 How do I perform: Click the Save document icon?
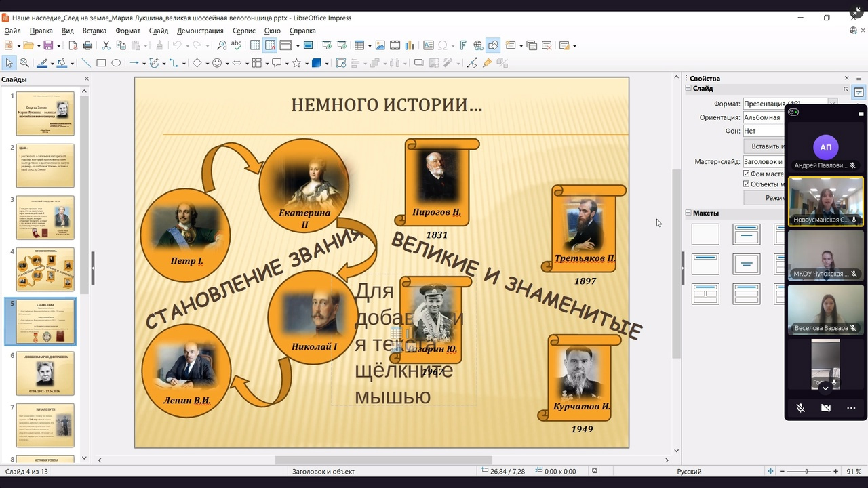click(48, 45)
